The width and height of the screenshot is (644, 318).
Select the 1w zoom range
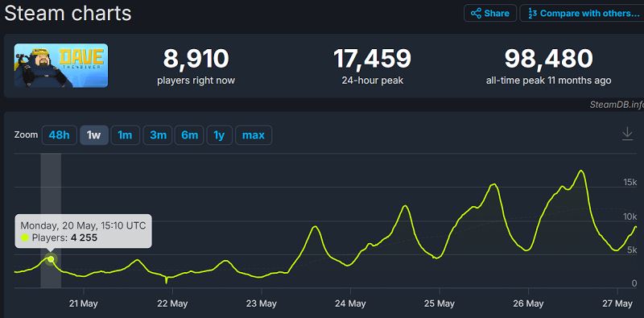click(94, 135)
